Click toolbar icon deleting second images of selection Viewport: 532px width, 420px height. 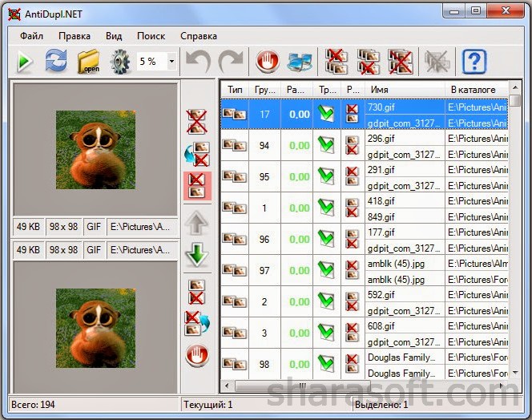click(x=369, y=62)
